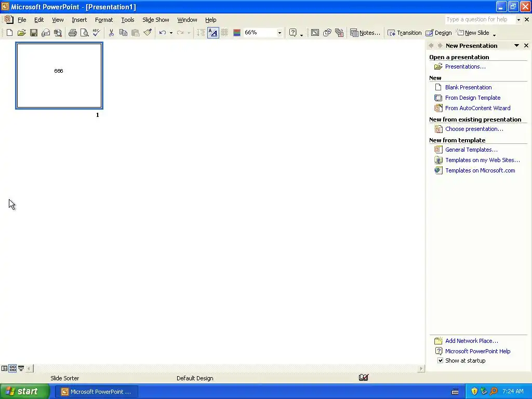Click the Summary Slide toolbar icon
This screenshot has width=532, height=399.
339,33
